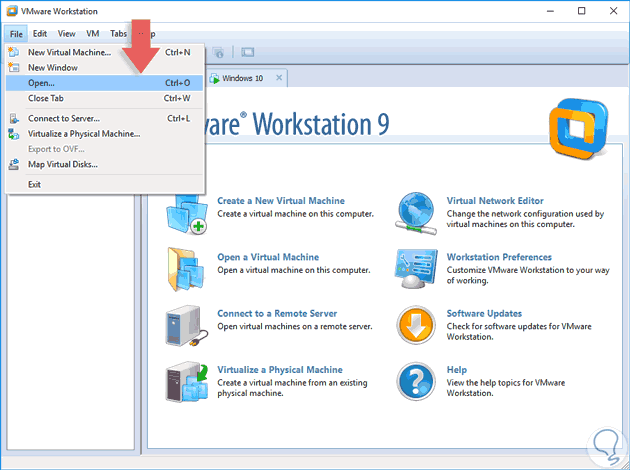
Task: Maximize the VMware Workstation window
Action: 581,11
